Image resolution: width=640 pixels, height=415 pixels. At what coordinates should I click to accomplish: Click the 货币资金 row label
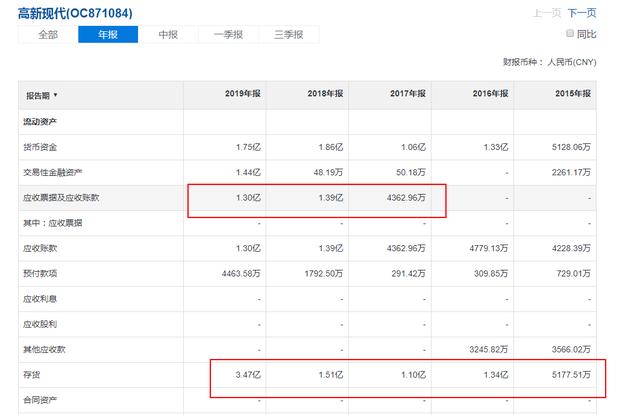click(x=40, y=147)
